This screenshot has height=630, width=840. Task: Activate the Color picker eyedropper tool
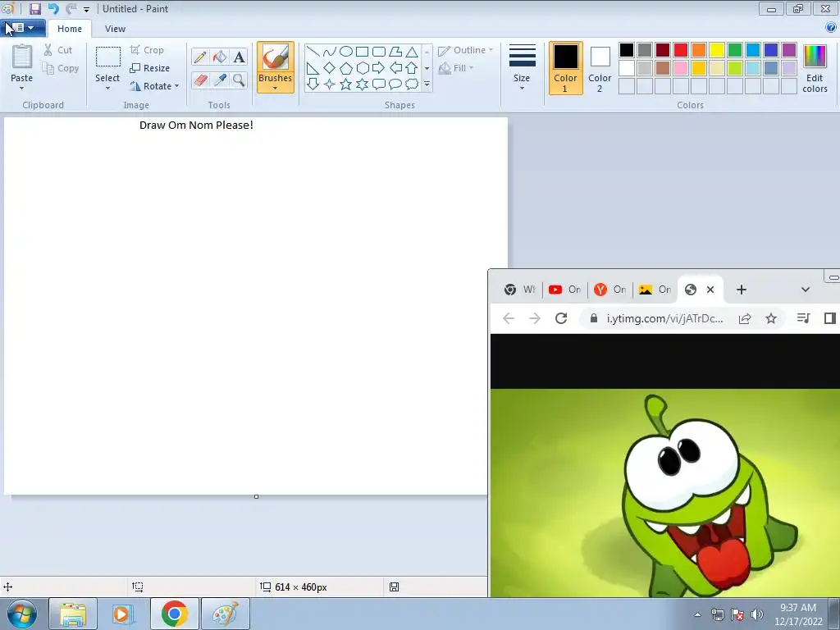click(x=220, y=80)
